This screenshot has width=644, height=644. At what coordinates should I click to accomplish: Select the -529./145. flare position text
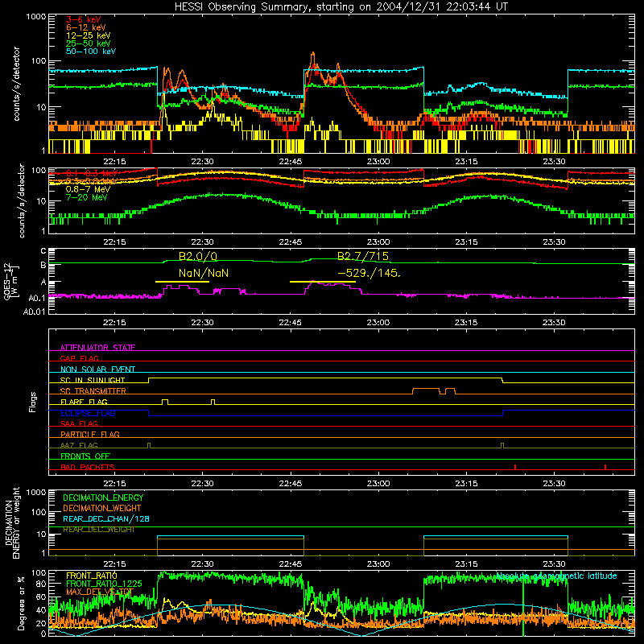point(369,273)
